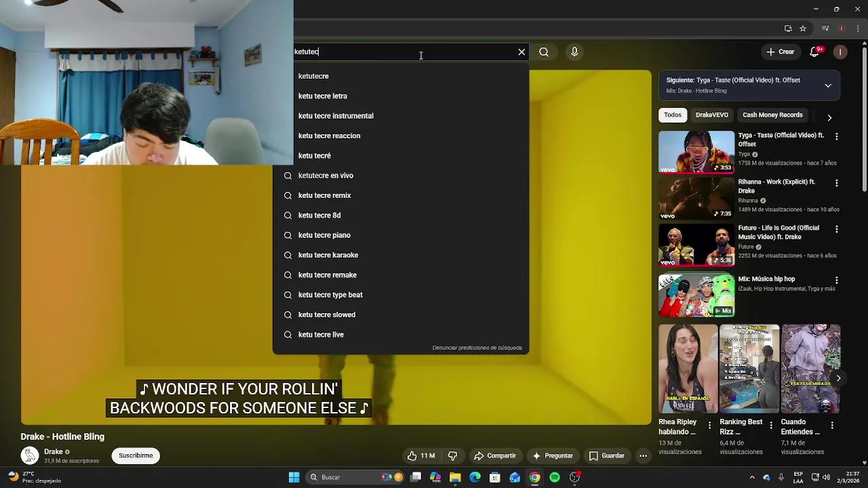This screenshot has height=488, width=868.
Task: Clear the YouTube search box text
Action: pyautogui.click(x=521, y=52)
